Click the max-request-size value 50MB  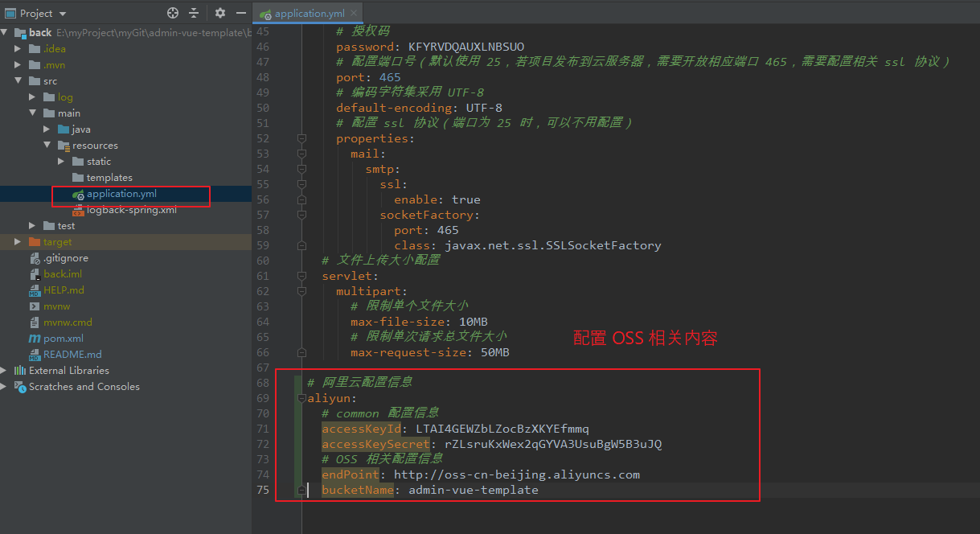tap(495, 352)
